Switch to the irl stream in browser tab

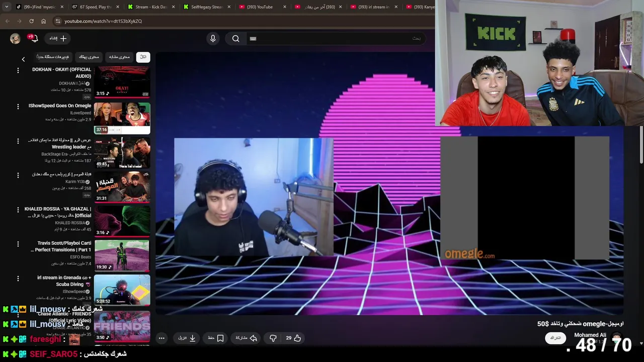[374, 7]
